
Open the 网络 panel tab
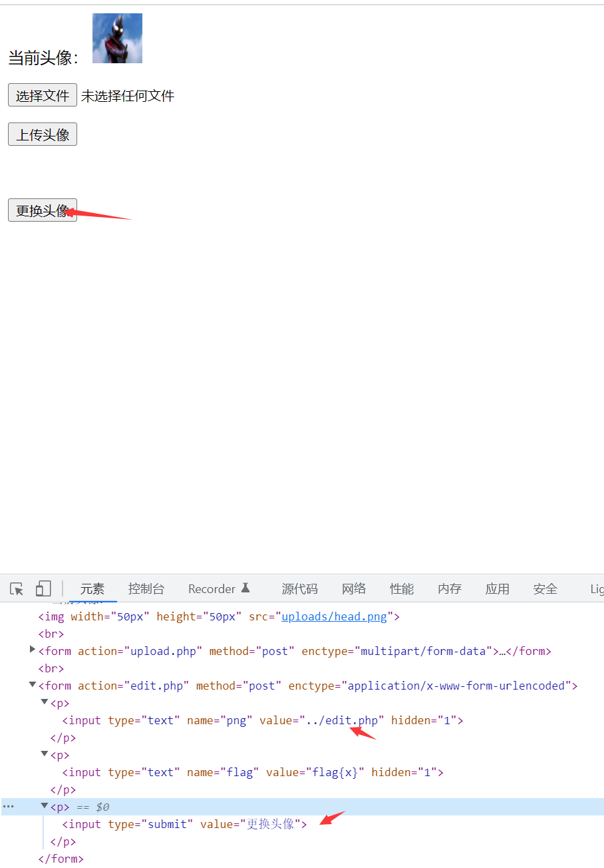[354, 588]
